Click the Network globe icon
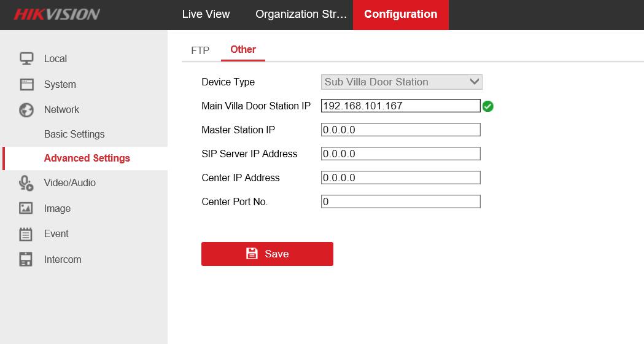Image resolution: width=644 pixels, height=344 pixels. click(26, 110)
